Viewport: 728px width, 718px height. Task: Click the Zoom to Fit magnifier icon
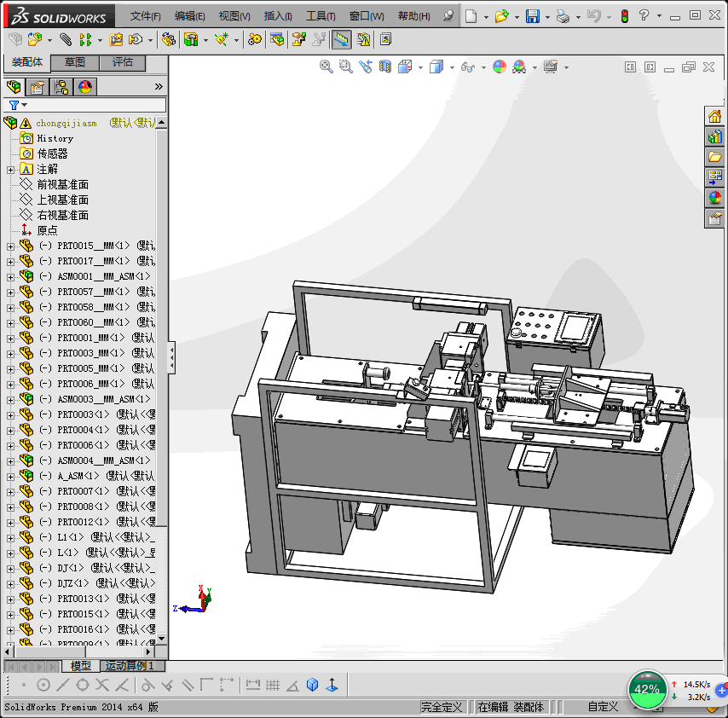coord(326,67)
